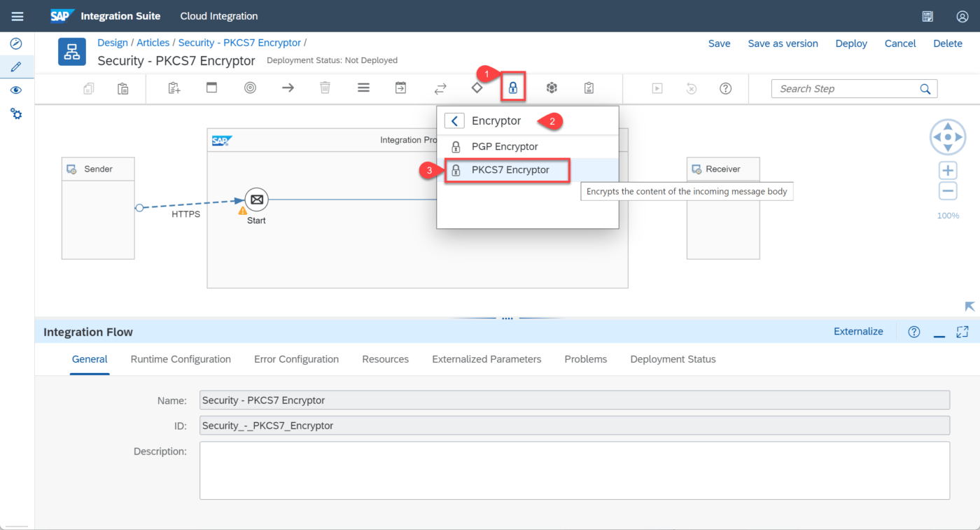The image size is (980, 530).
Task: Click the Security - PKCS7 Encryptor breadcrumb
Action: point(239,43)
